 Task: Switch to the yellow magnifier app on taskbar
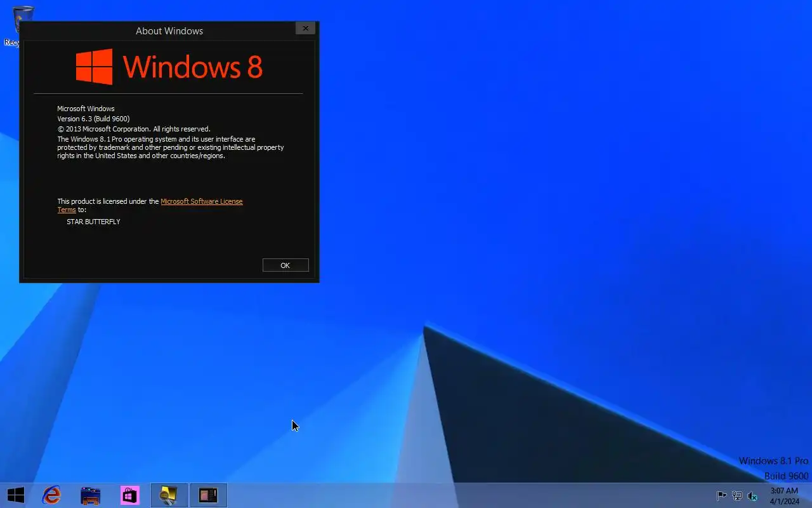pos(169,495)
